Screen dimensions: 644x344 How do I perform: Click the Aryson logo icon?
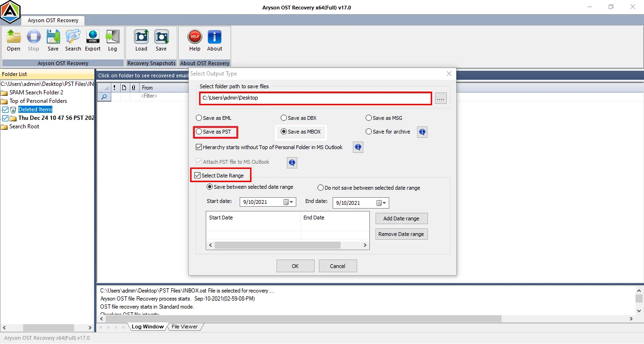pos(10,12)
